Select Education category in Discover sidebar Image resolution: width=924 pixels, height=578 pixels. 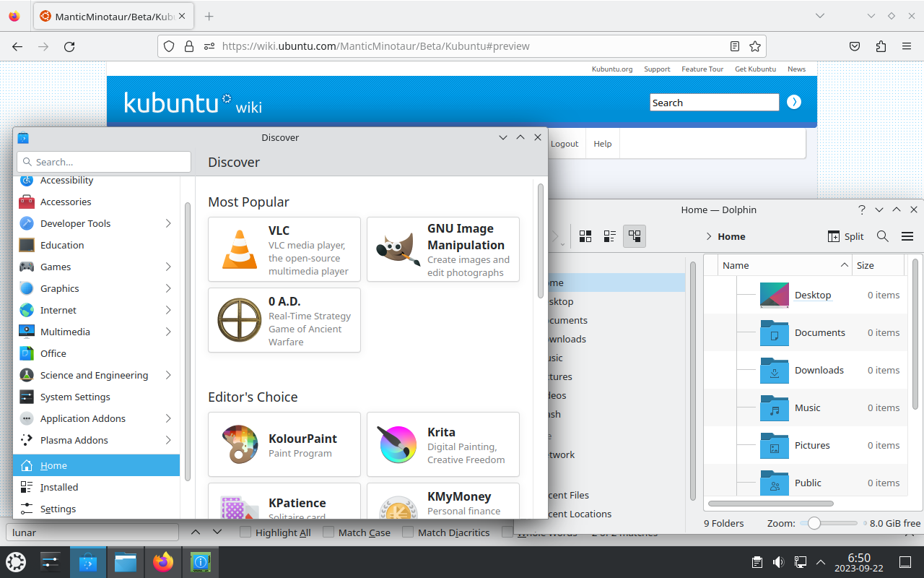[96, 245]
